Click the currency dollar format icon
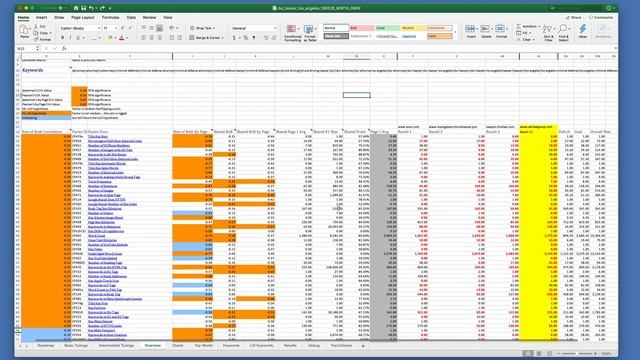640x360 pixels. click(x=234, y=38)
